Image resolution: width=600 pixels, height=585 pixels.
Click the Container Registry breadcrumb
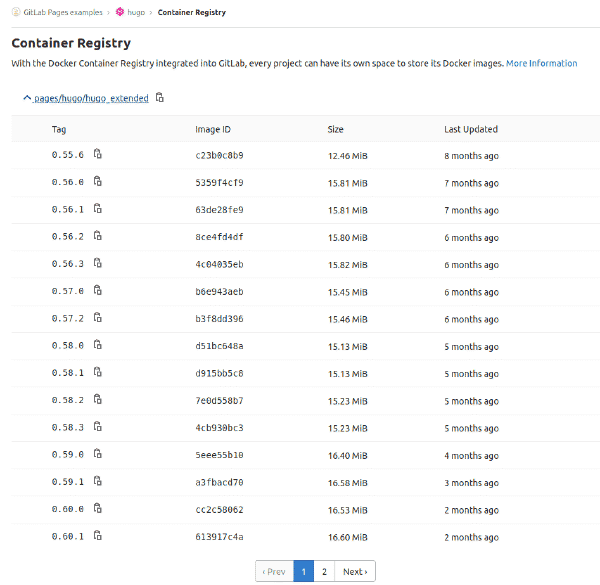(192, 12)
